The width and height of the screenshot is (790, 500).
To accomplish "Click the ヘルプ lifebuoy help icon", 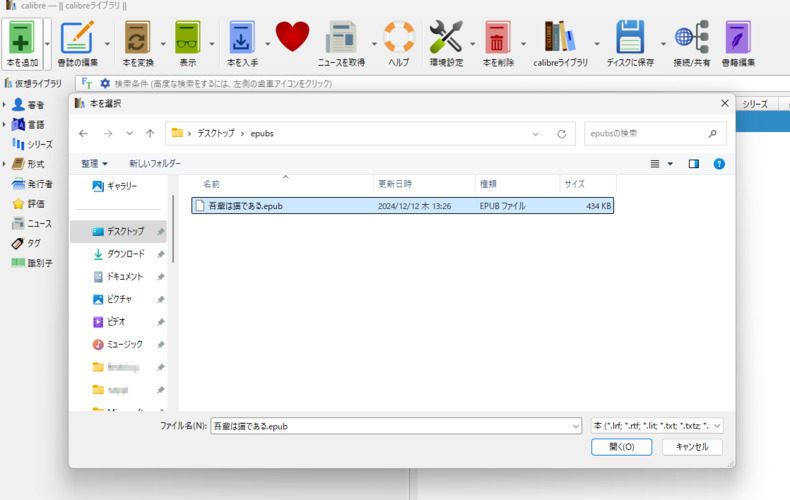I will (399, 36).
